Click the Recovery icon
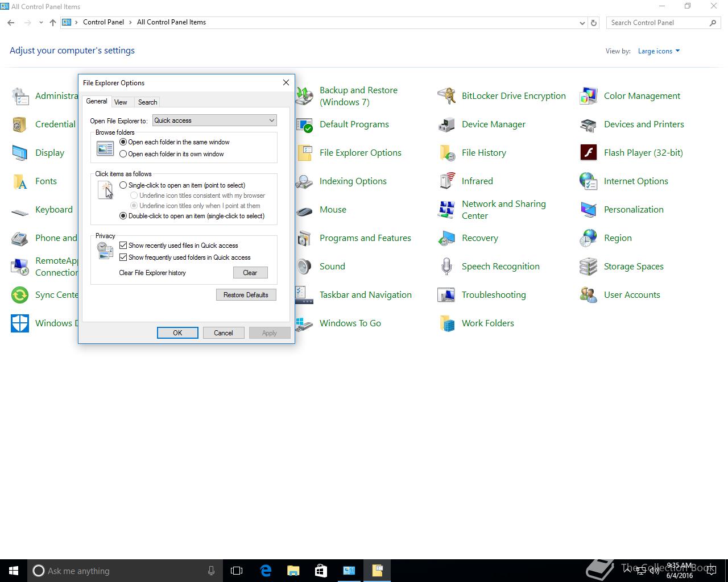 click(x=446, y=238)
